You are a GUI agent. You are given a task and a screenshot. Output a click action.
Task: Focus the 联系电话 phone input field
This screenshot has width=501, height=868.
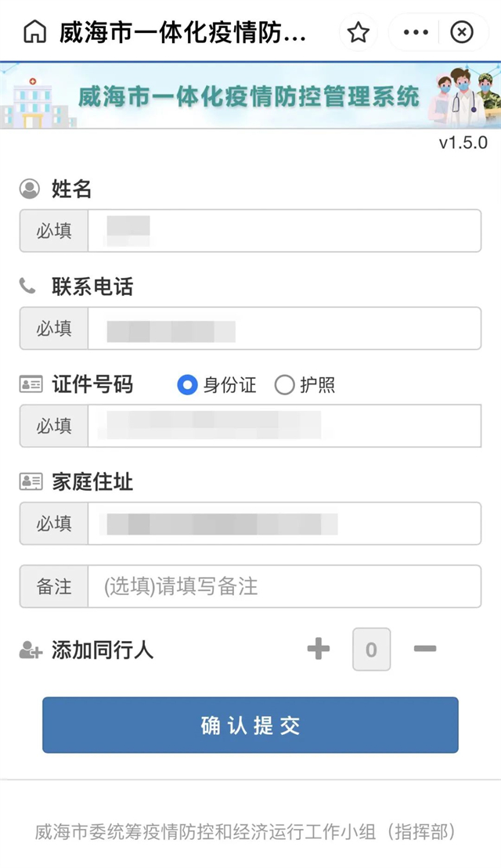tap(283, 329)
